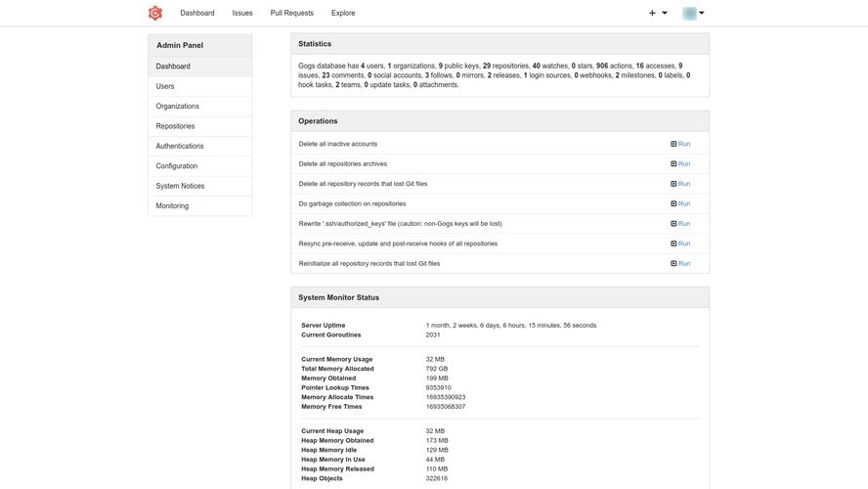Open the plus create-new dropdown
Screen dimensions: 868x489
[x=658, y=13]
